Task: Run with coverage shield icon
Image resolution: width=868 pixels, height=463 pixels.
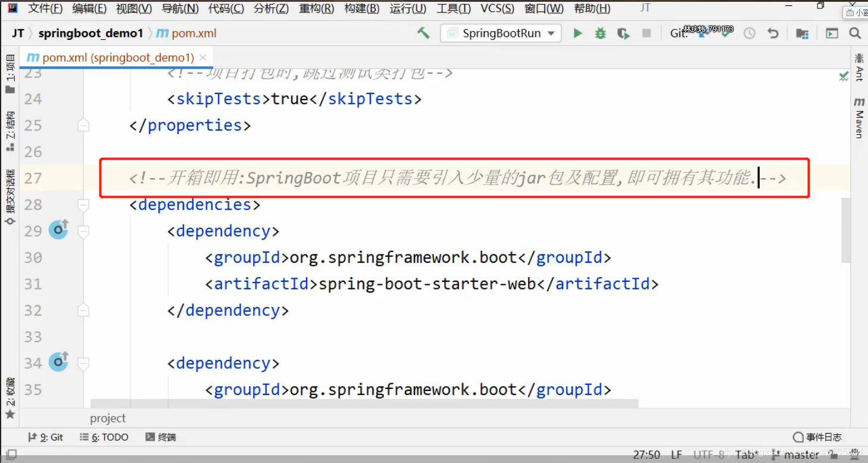Action: 623,33
